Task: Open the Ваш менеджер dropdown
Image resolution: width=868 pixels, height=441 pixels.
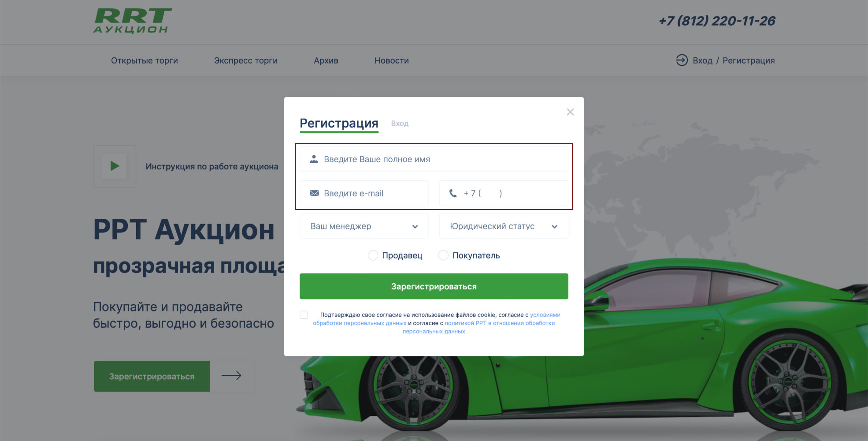Action: (x=364, y=226)
